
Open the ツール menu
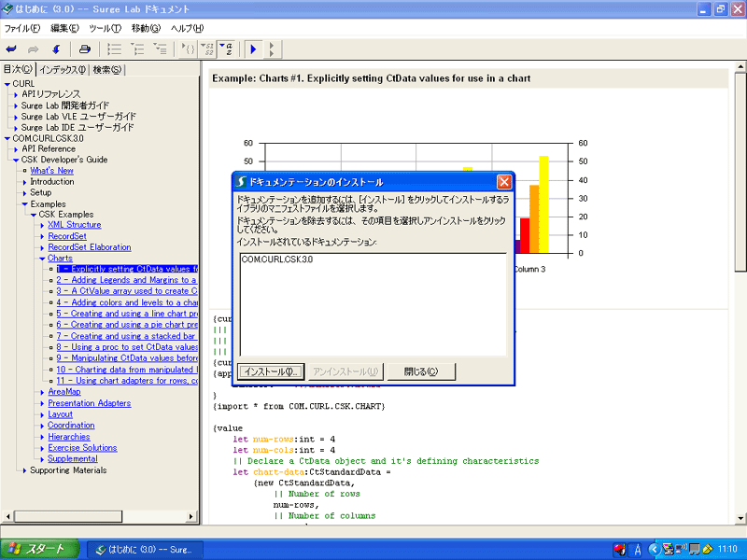(105, 29)
